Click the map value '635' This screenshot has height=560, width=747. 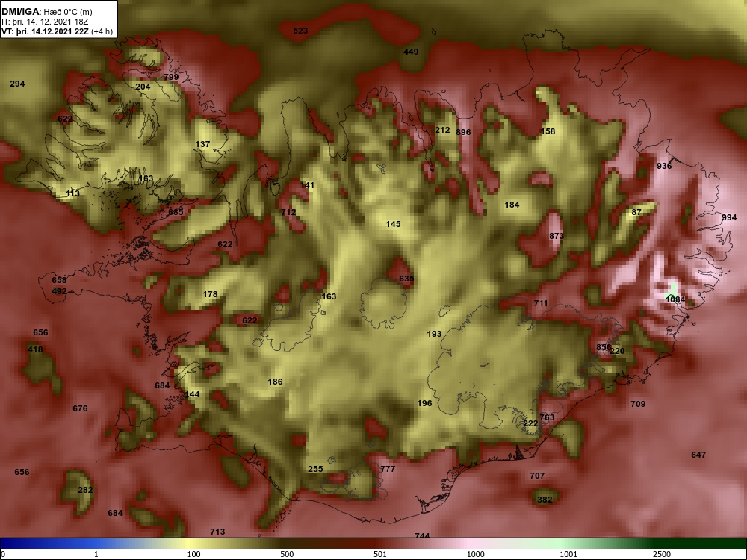tap(406, 279)
